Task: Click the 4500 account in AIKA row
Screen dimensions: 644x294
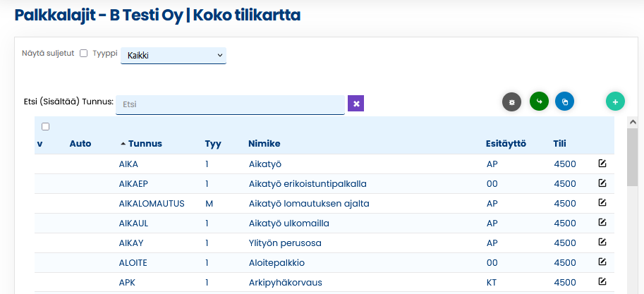Action: tap(565, 164)
